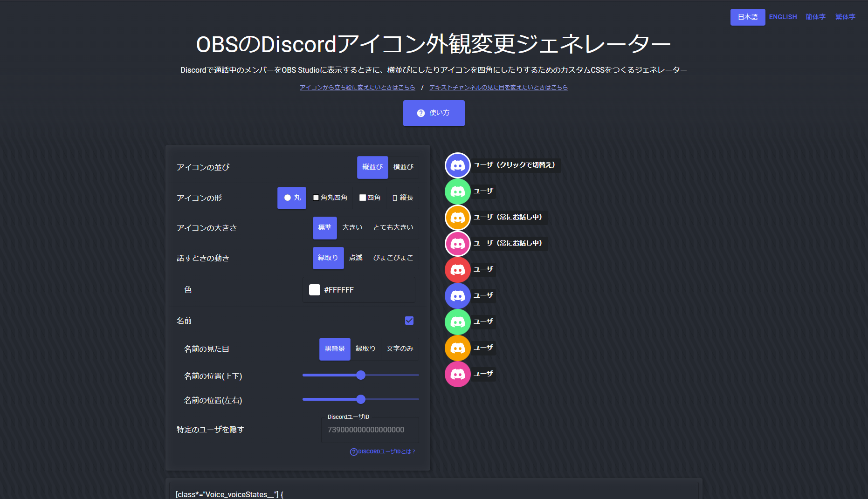Image resolution: width=868 pixels, height=499 pixels.
Task: Select ぴょこぴょこ bouncing animation
Action: pyautogui.click(x=393, y=258)
